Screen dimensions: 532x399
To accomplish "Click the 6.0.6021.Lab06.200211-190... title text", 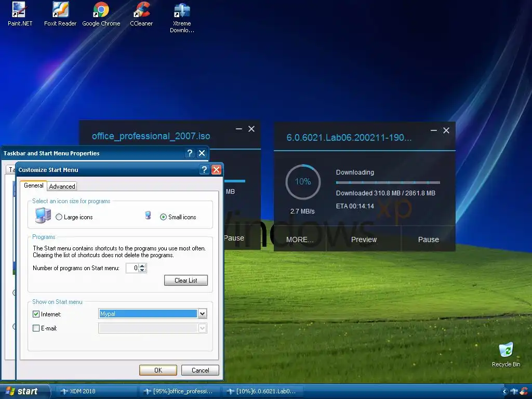I will pos(349,137).
